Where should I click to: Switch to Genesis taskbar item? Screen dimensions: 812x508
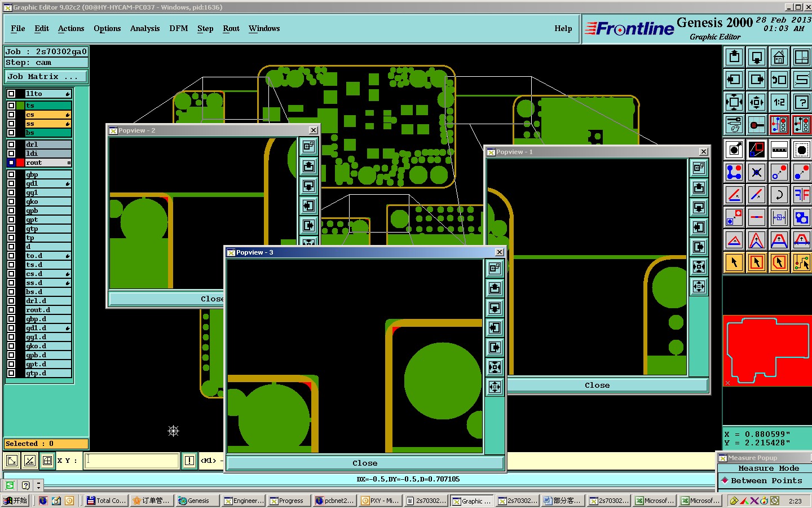click(197, 501)
